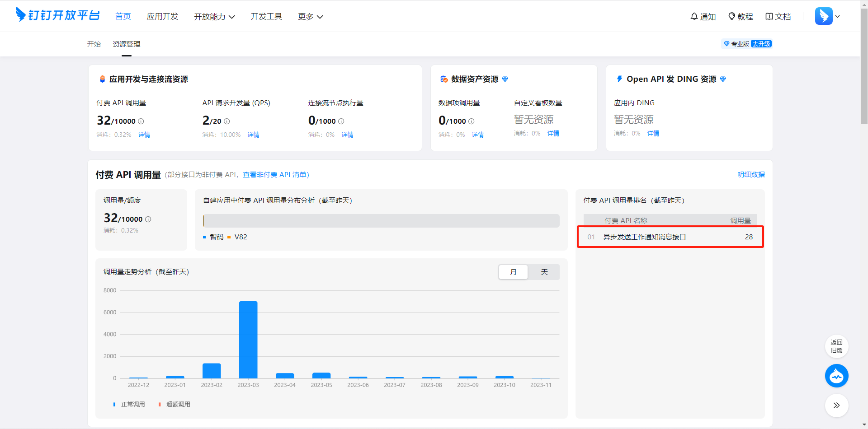Expand the 更多 dropdown menu
Image resolution: width=868 pixels, height=429 pixels.
pos(310,17)
